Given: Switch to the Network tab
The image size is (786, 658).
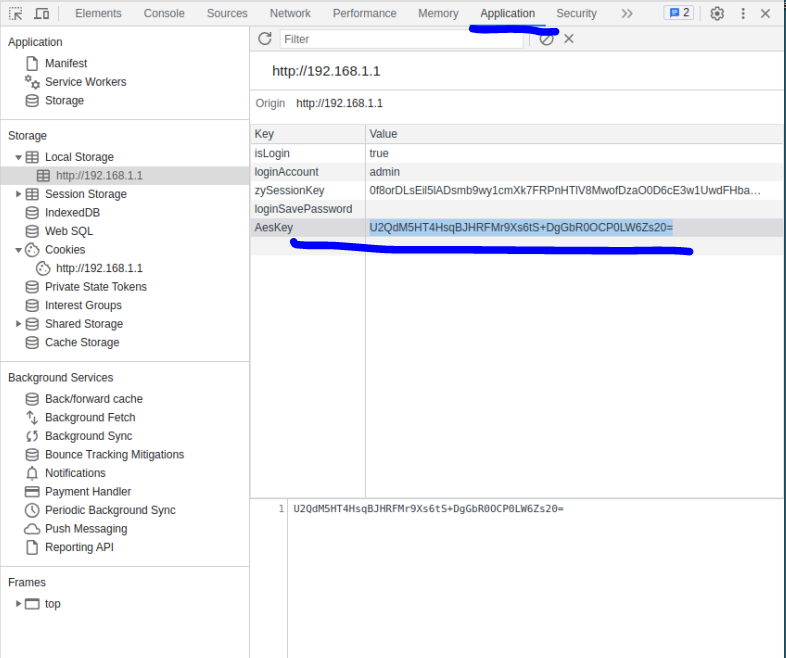Looking at the screenshot, I should pos(290,14).
